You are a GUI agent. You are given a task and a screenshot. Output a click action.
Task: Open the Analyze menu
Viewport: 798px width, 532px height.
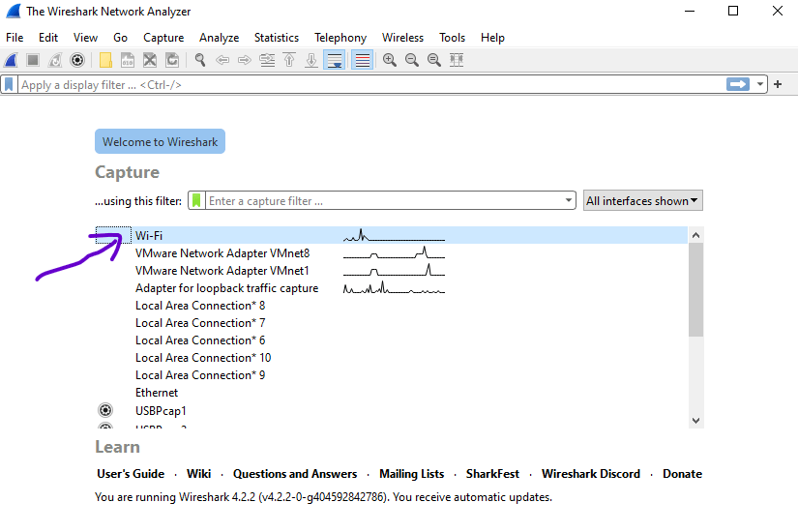tap(220, 38)
